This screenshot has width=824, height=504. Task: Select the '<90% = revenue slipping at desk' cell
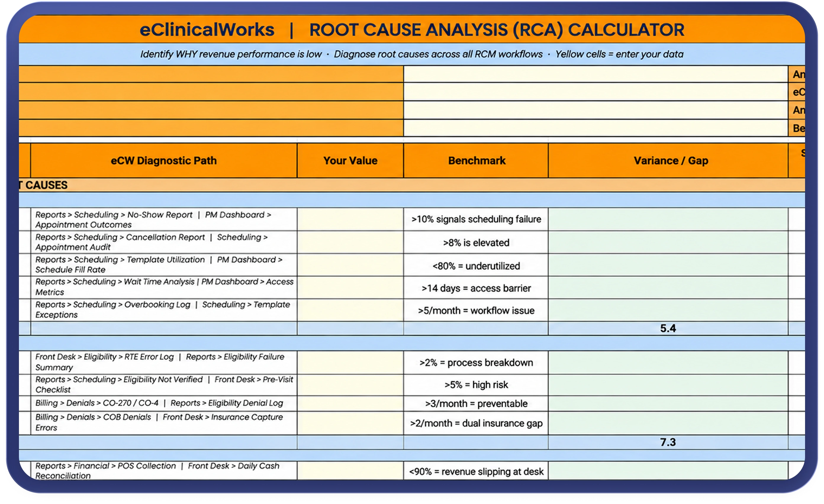(x=476, y=471)
